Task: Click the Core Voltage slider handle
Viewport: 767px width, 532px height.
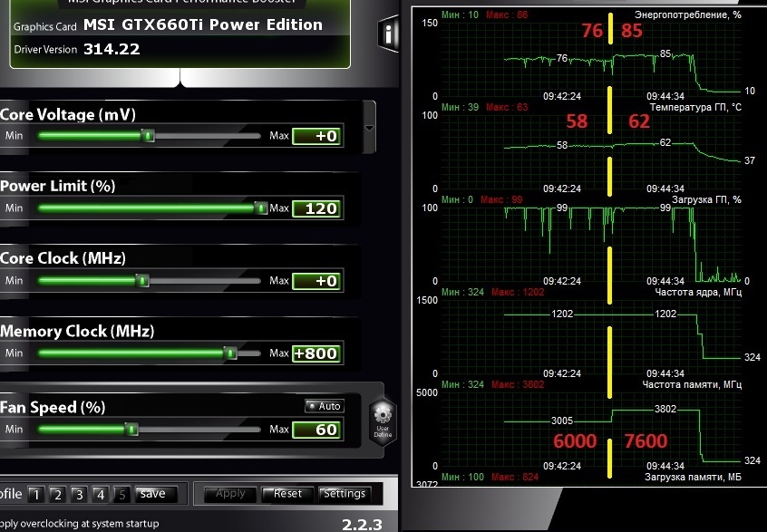Action: (148, 135)
